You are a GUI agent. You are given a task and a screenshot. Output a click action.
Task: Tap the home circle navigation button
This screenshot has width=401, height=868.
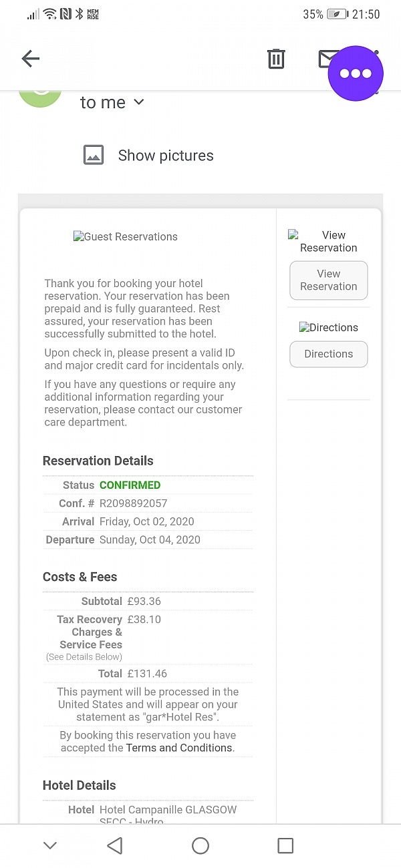pos(200,845)
